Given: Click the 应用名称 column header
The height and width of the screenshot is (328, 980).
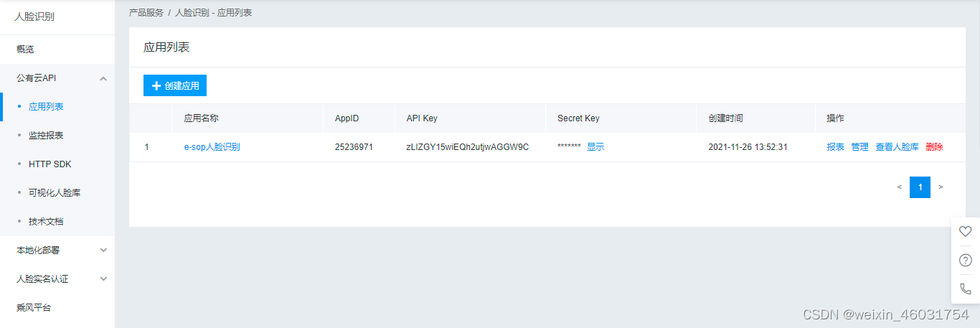Looking at the screenshot, I should [202, 118].
